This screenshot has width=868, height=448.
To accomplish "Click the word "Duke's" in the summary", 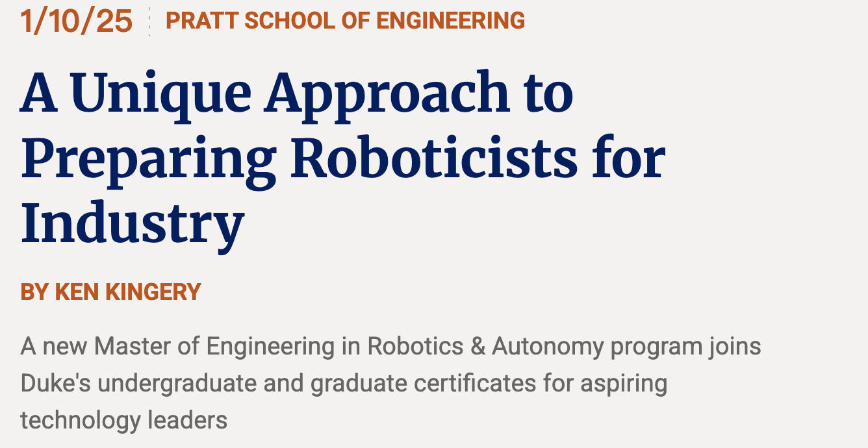I will click(x=55, y=383).
